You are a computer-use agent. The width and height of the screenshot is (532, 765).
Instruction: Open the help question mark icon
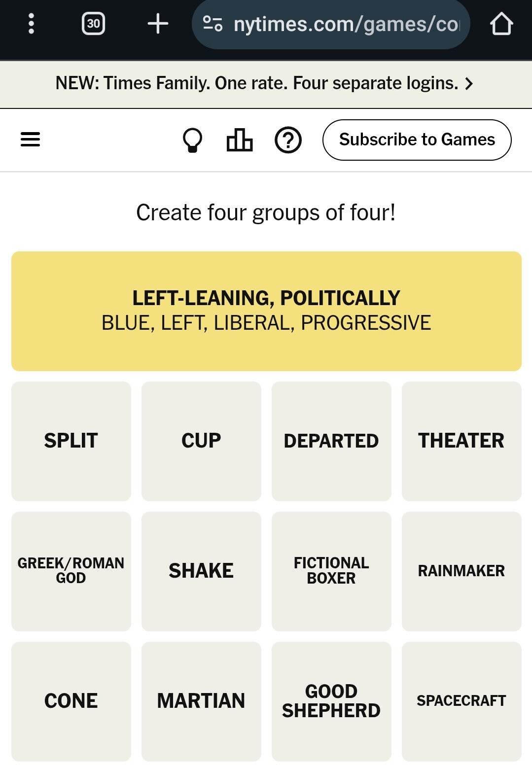point(288,140)
